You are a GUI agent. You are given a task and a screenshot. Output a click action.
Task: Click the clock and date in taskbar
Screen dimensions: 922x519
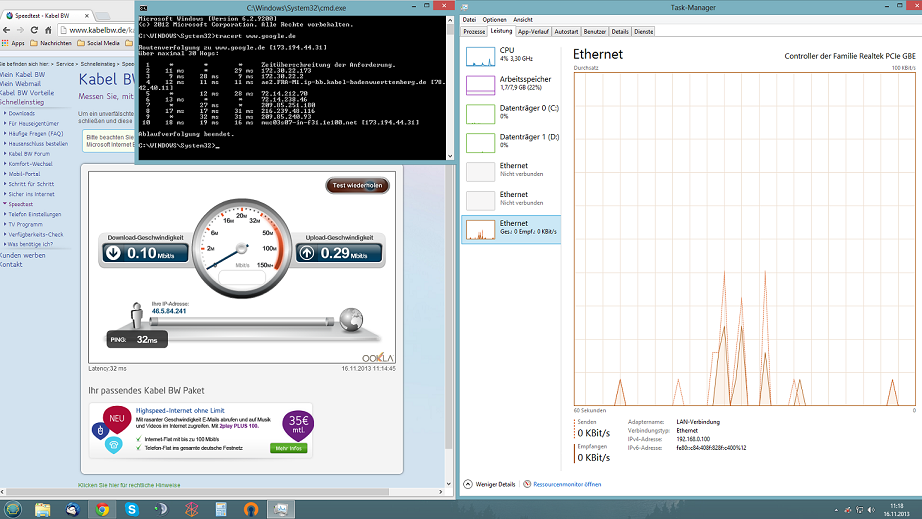click(897, 510)
